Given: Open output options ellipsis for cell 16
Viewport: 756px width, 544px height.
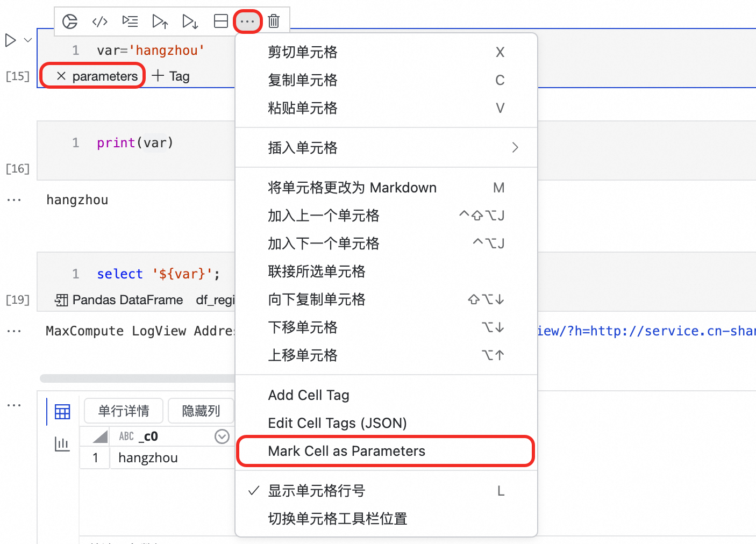Looking at the screenshot, I should [x=14, y=200].
